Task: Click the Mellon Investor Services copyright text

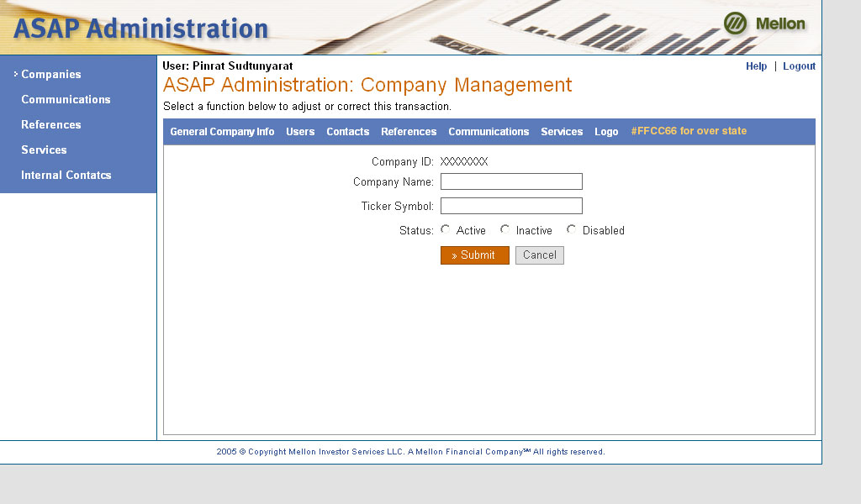Action: [410, 452]
